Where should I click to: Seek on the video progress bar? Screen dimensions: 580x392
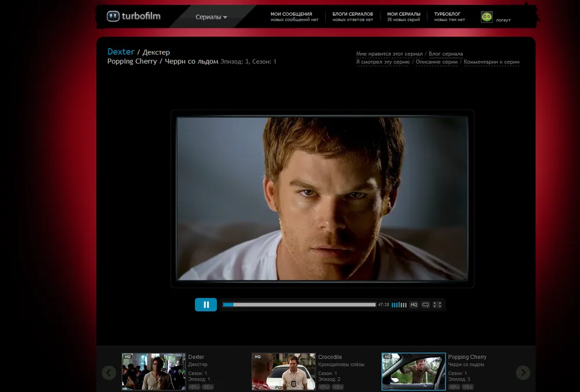click(x=299, y=304)
